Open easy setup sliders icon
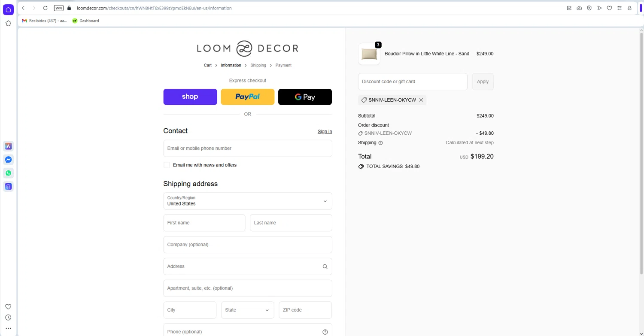Viewport: 644px width, 336px height. [619, 8]
